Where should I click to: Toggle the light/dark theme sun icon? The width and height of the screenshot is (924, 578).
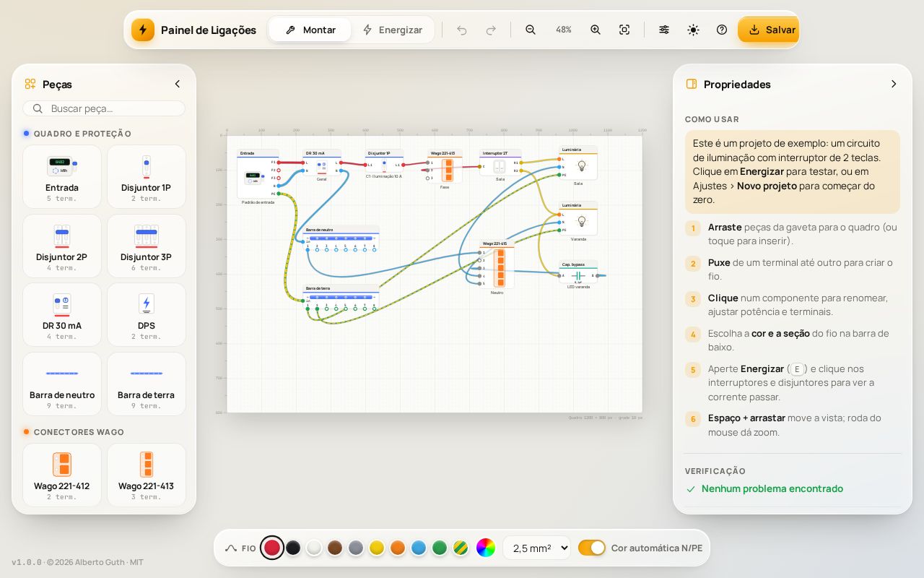point(693,30)
